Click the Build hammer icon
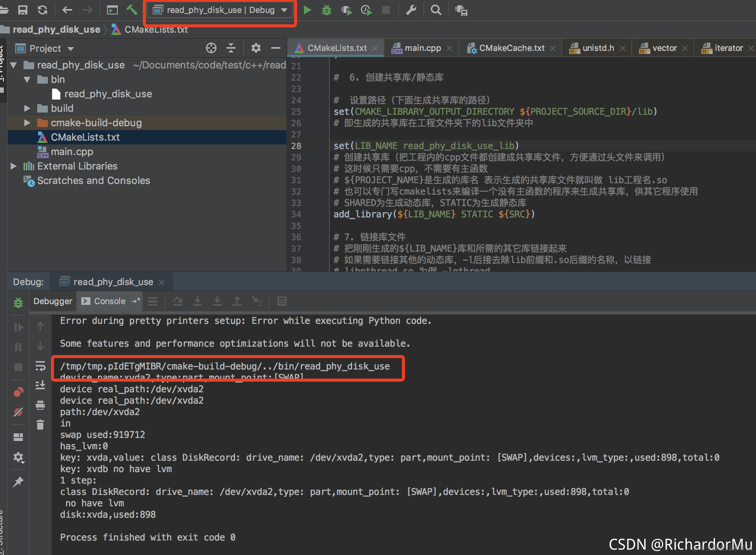This screenshot has width=756, height=555. [131, 10]
